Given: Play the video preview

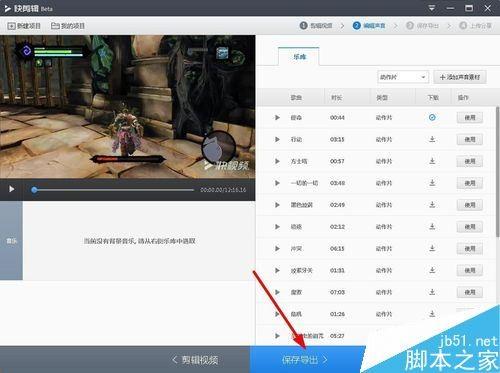Looking at the screenshot, I should click(11, 189).
